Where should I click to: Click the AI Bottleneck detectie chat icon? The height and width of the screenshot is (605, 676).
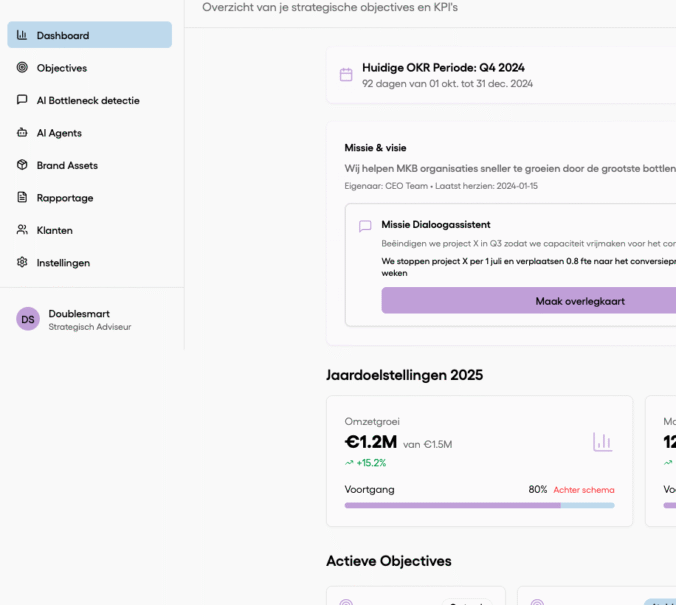(x=22, y=100)
